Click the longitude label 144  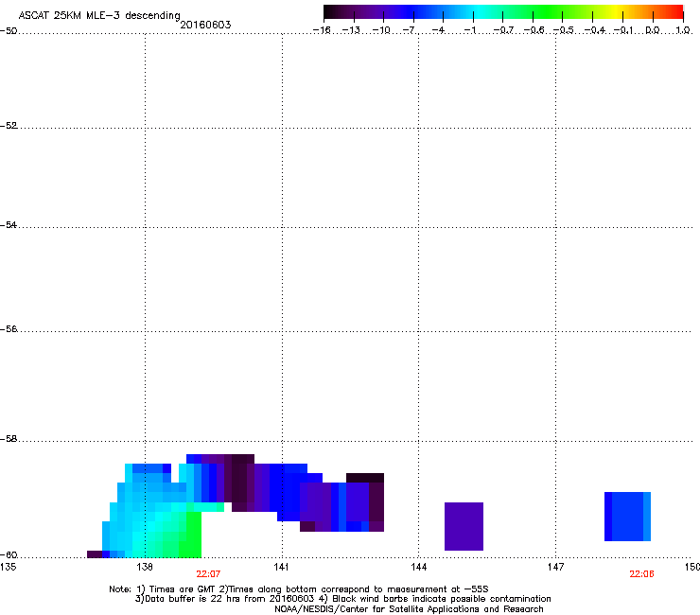[x=419, y=567]
